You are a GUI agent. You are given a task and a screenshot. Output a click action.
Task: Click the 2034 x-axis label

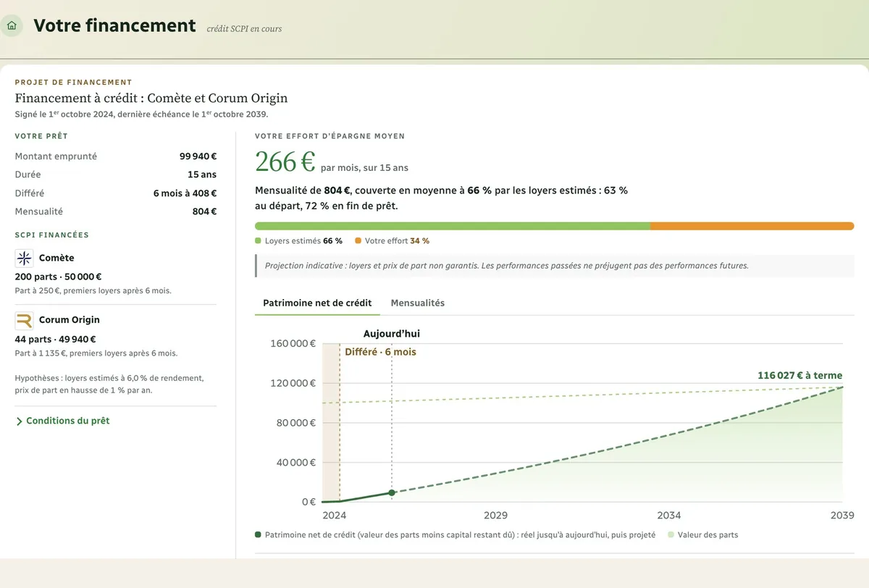coord(669,516)
